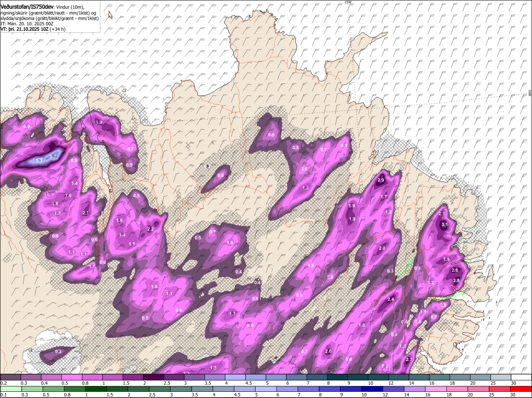Select the dark green swatch between 1 and 1.5
Viewport: 532px width, 398px height.
[x=96, y=389]
